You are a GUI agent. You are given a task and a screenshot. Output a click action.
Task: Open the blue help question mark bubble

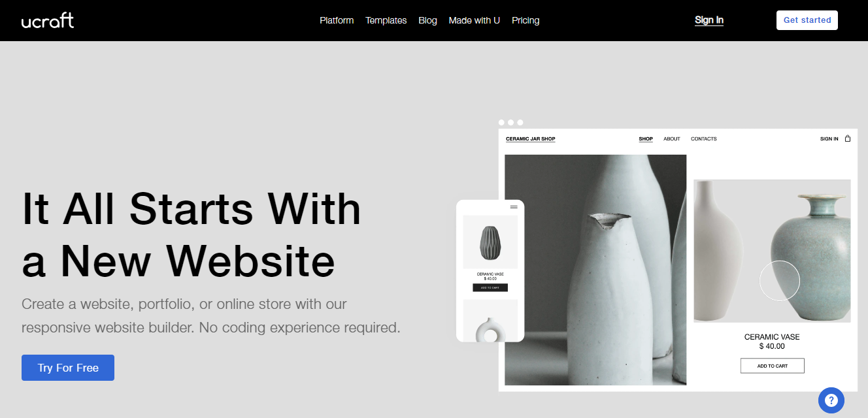(831, 400)
